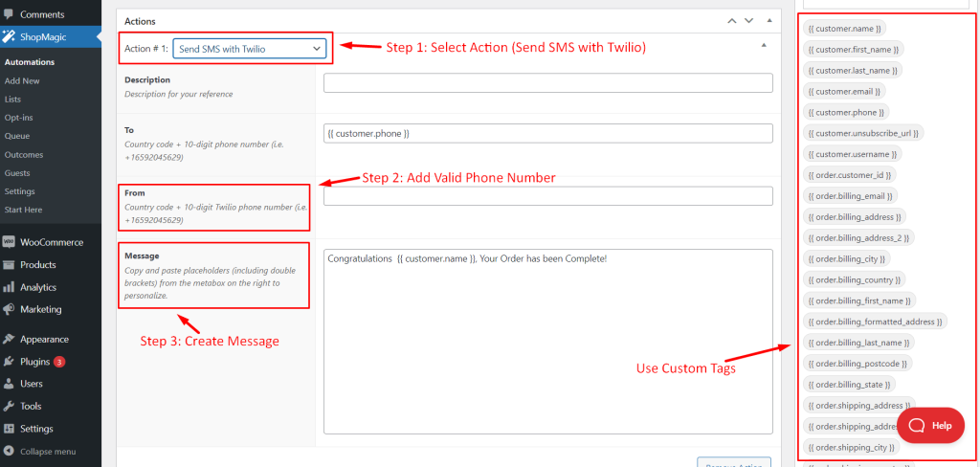Open the Guests submenu item
The image size is (980, 467).
(x=17, y=172)
